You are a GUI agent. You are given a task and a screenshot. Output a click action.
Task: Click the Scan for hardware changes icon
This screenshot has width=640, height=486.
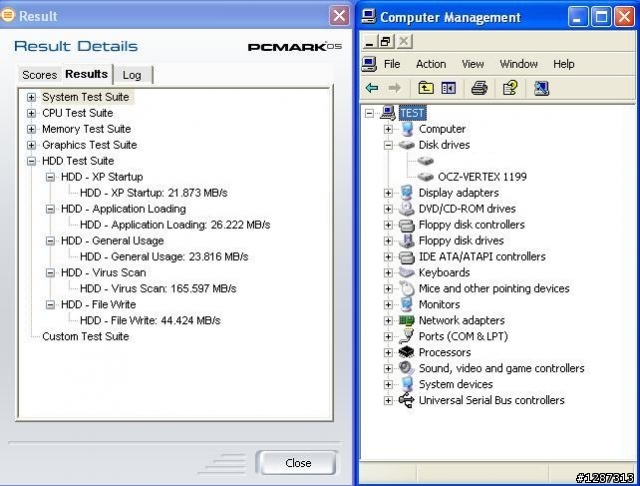(x=541, y=88)
